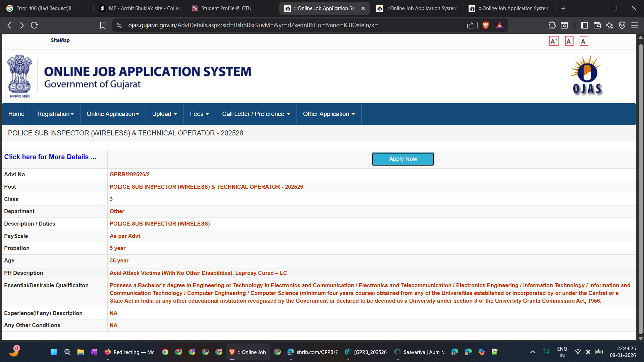Viewport: 644px width, 362px height.
Task: Open the Windows Start menu icon
Action: pos(54,352)
